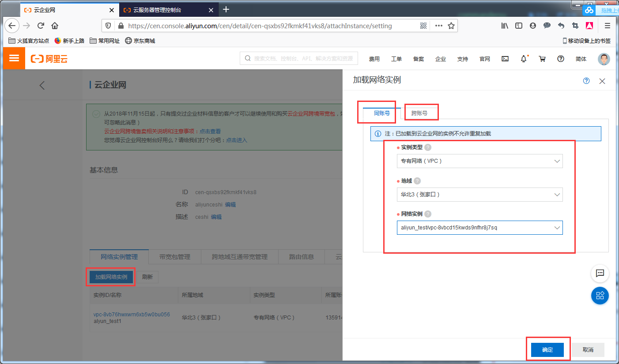Image resolution: width=619 pixels, height=364 pixels.
Task: Open the 实例类型 dropdown showing 专有网络（VPC）
Action: tap(479, 161)
